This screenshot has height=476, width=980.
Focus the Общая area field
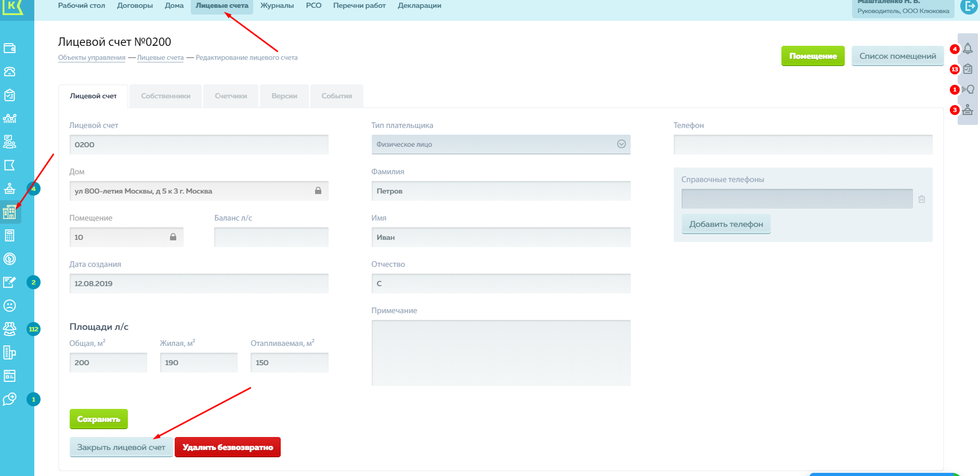108,363
